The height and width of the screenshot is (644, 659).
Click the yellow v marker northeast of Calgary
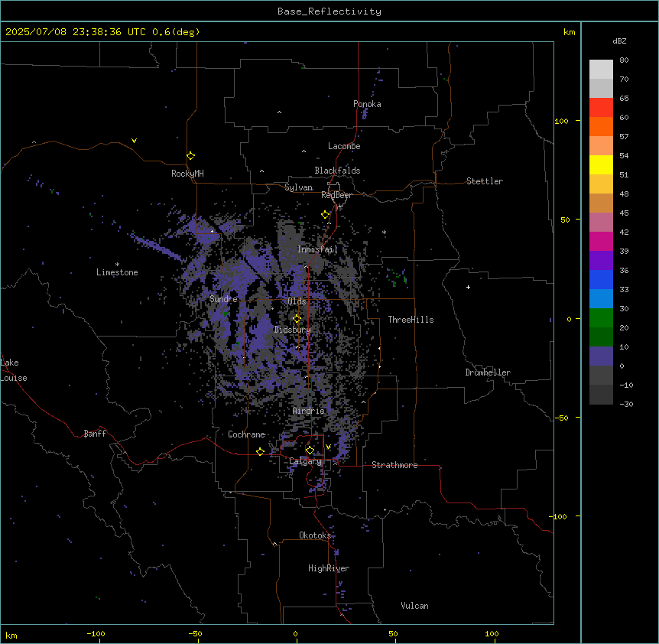point(328,447)
